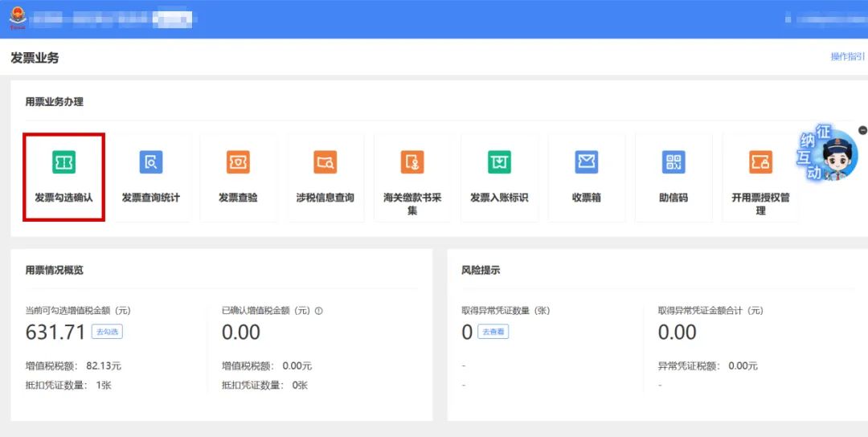This screenshot has width=868, height=437.
Task: Select 海关缴款书采集 customs payment icon
Action: coord(412,162)
